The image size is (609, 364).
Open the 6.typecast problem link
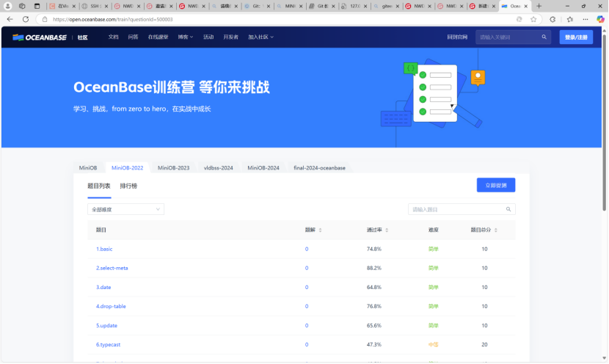[108, 345]
